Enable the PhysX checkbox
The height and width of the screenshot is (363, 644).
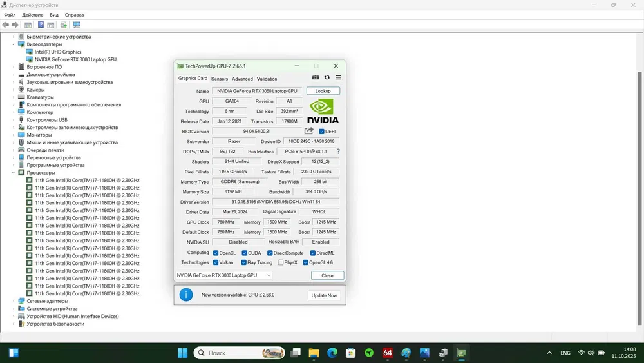(x=281, y=262)
